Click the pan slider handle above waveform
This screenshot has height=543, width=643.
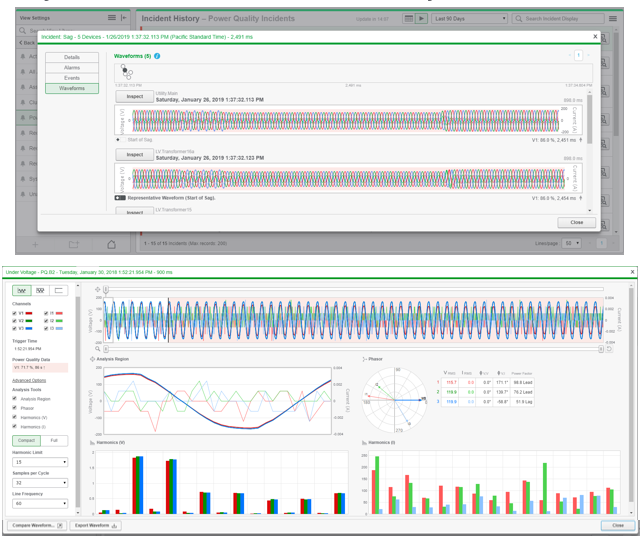pyautogui.click(x=106, y=290)
